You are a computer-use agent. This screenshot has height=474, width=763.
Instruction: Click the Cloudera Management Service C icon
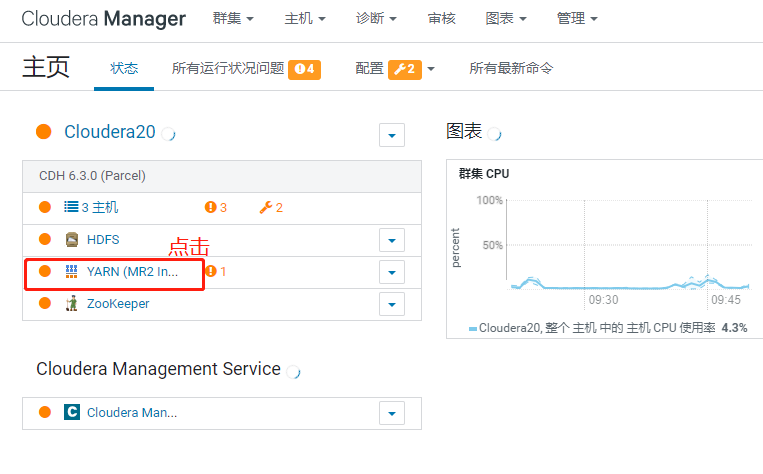72,412
